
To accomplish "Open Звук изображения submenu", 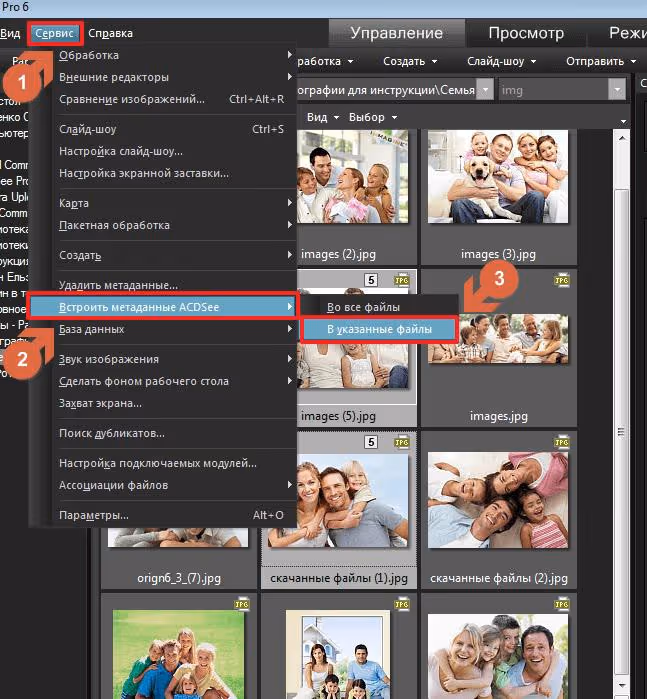I will click(176, 359).
